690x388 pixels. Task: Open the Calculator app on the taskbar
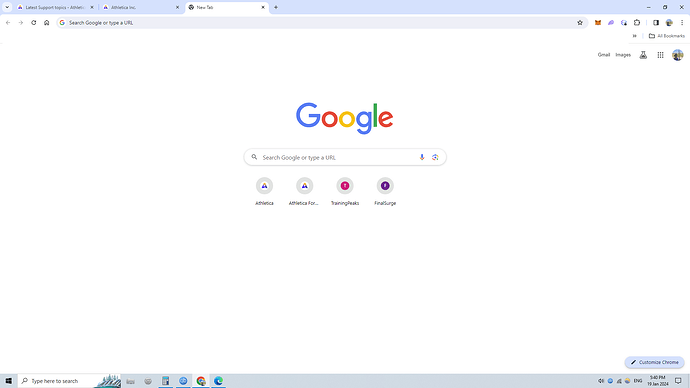[165, 381]
